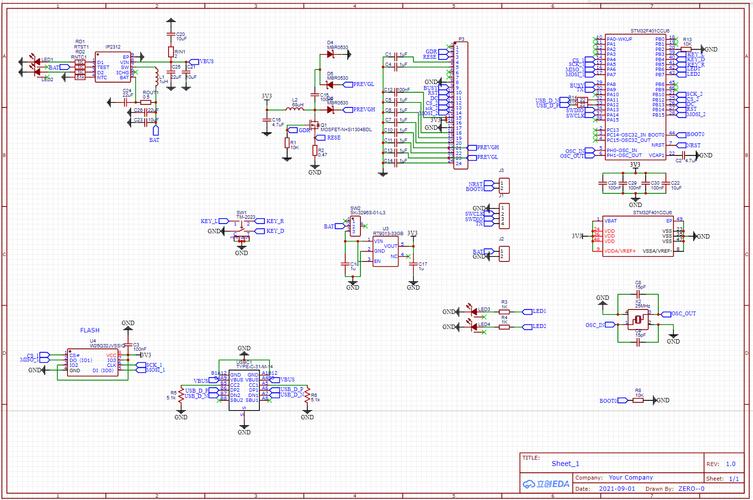Select the W25Q32JVSS flash chip U4
The width and height of the screenshot is (753, 500).
tap(93, 361)
